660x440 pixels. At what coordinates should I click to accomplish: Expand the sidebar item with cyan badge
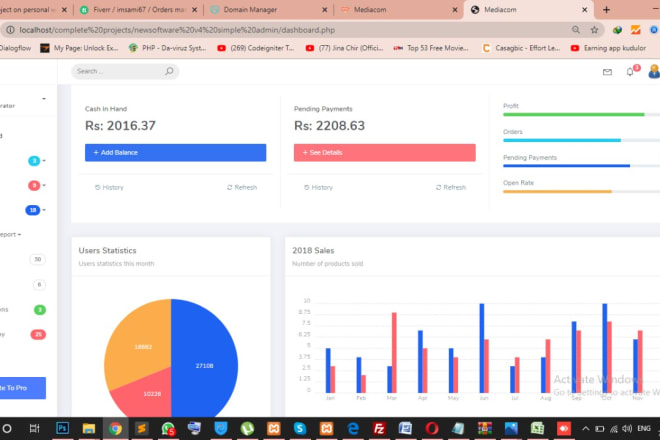click(x=37, y=161)
